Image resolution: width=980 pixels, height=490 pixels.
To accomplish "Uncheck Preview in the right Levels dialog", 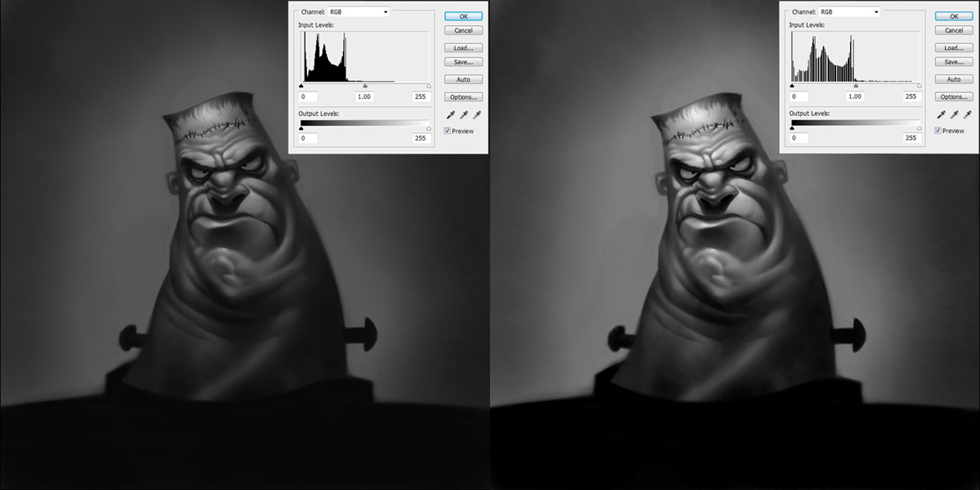I will (938, 131).
